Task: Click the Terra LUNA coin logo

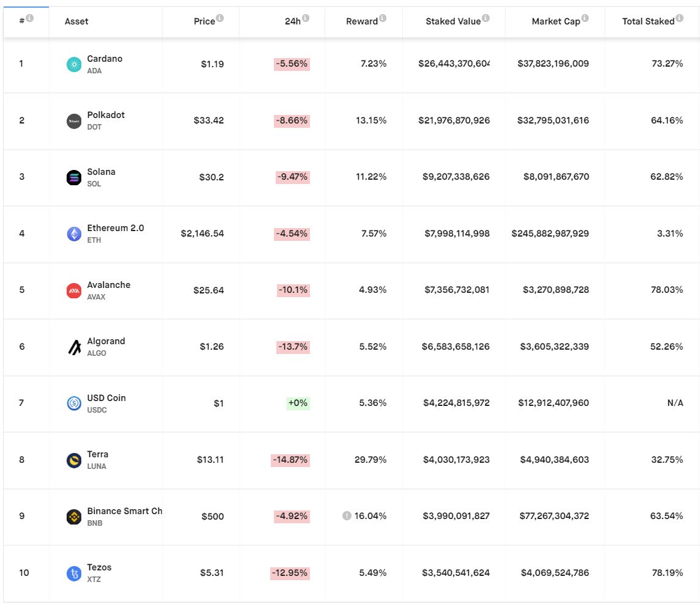Action: click(74, 460)
